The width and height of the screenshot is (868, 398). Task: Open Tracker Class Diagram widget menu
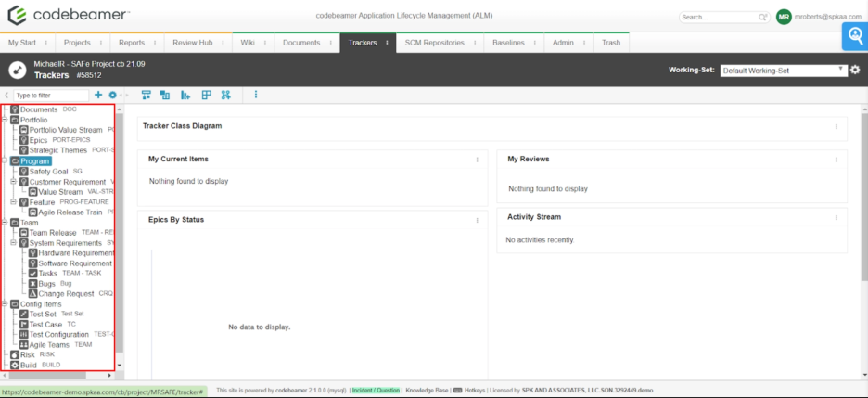click(x=836, y=127)
